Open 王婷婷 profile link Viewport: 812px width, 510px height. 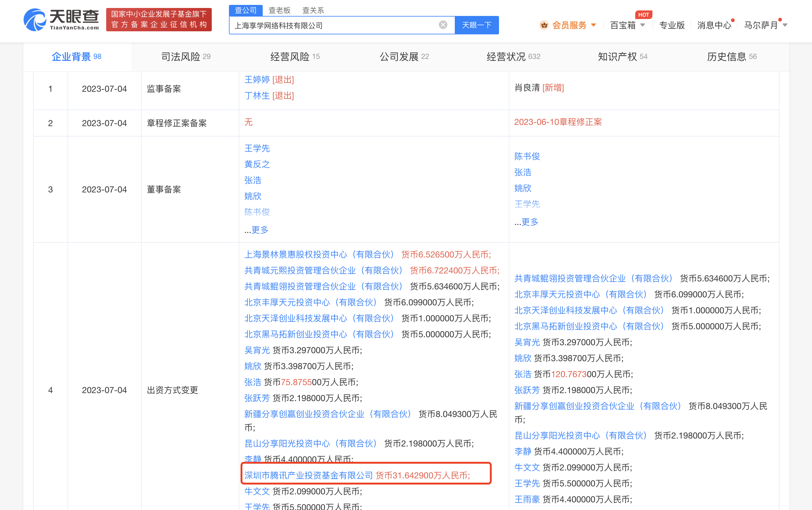(x=257, y=79)
